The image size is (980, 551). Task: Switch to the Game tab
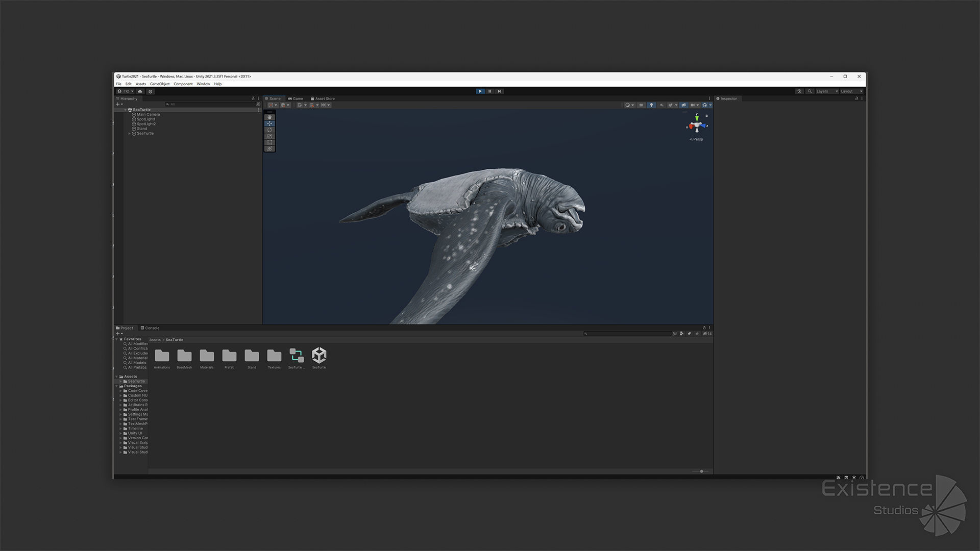[x=296, y=98]
